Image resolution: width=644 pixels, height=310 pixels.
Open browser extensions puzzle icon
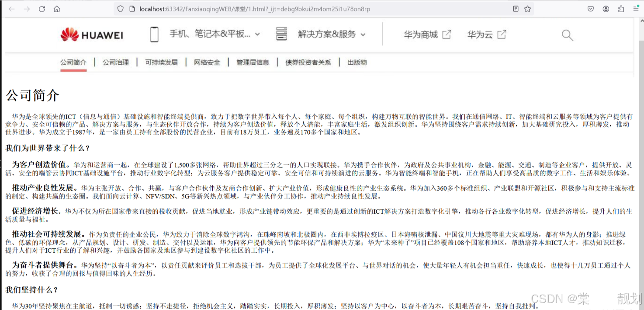click(621, 9)
